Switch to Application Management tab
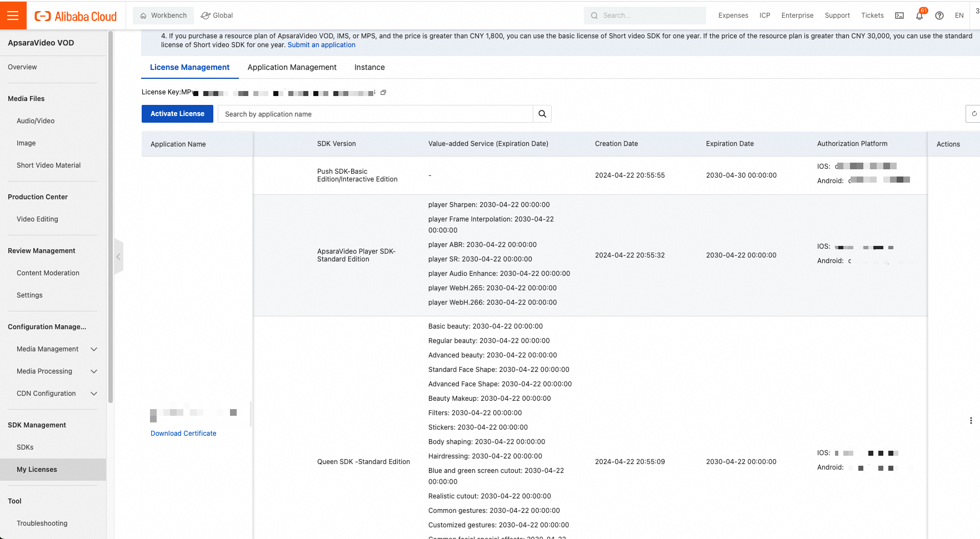The height and width of the screenshot is (539, 980). coord(292,67)
